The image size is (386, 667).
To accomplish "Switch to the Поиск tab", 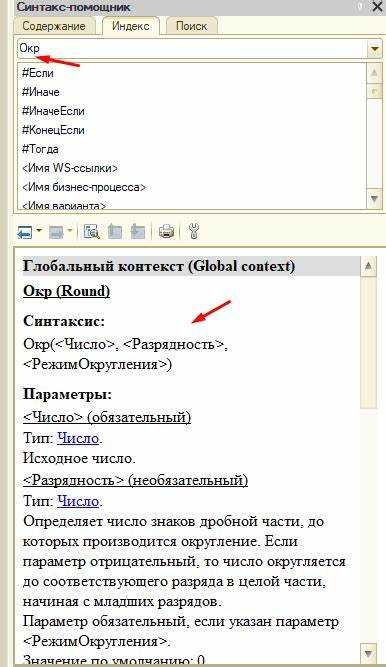I will 192,26.
